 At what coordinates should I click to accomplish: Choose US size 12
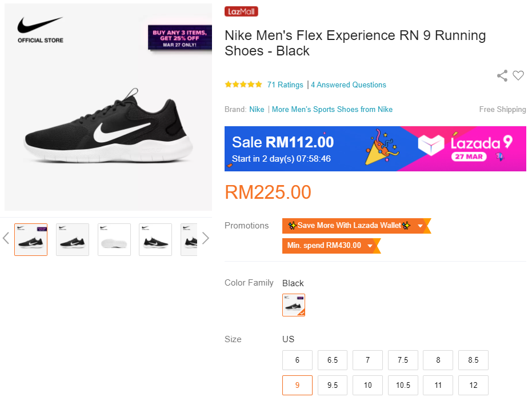coord(473,386)
